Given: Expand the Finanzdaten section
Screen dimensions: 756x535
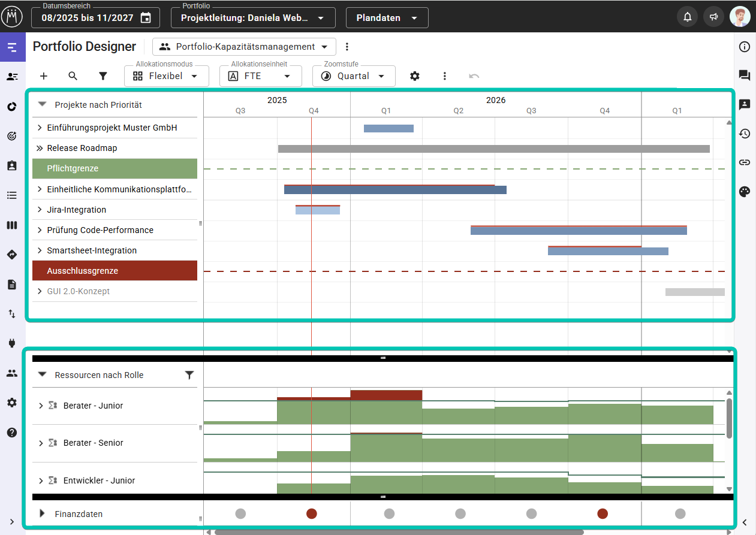Looking at the screenshot, I should pos(42,513).
